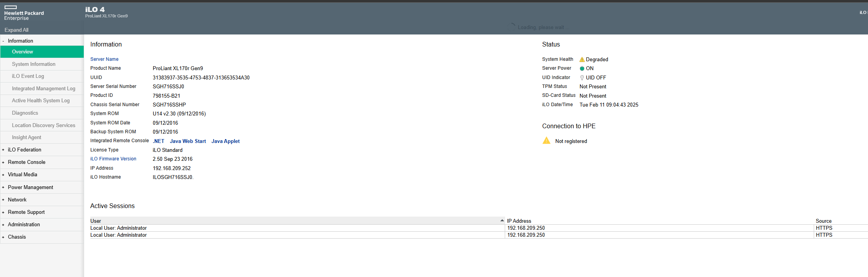The image size is (868, 277).
Task: Click TPM Status Not Present value
Action: [593, 86]
